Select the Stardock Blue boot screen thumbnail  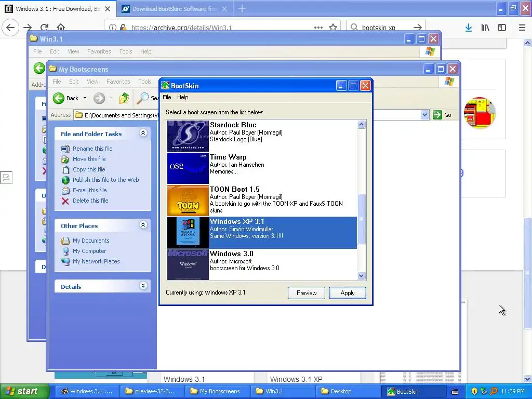(188, 136)
